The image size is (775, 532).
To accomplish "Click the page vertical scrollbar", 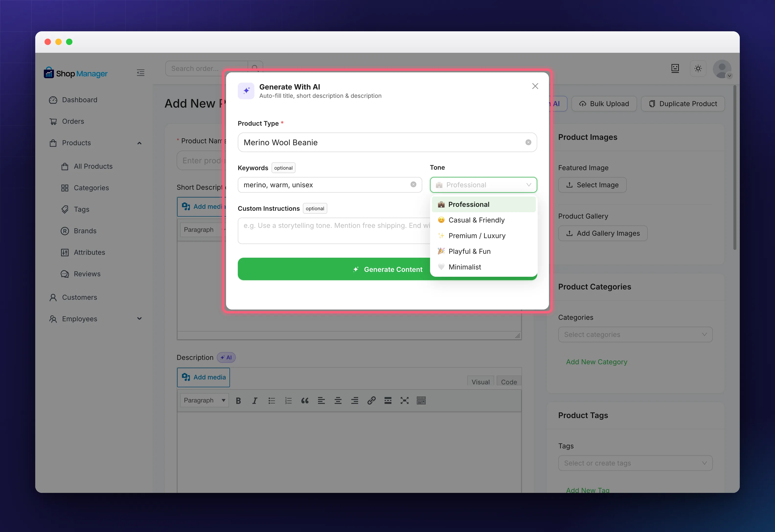I will [x=735, y=167].
